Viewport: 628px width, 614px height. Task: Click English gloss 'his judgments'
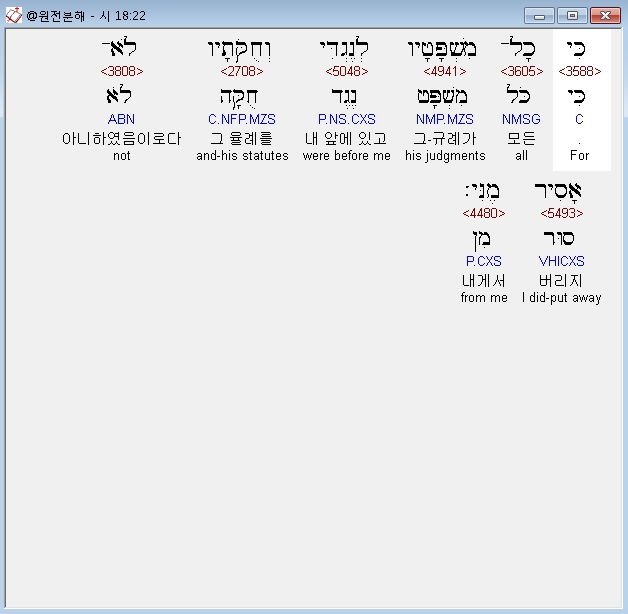[x=445, y=156]
